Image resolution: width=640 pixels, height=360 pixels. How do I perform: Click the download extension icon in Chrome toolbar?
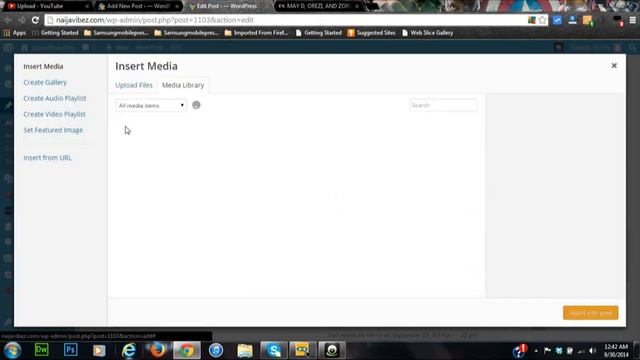572,20
